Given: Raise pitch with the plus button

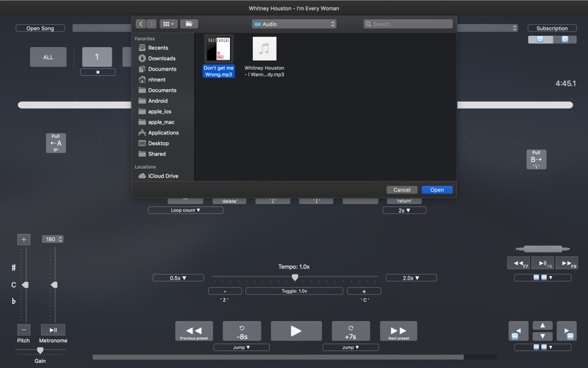Looking at the screenshot, I should tap(24, 239).
